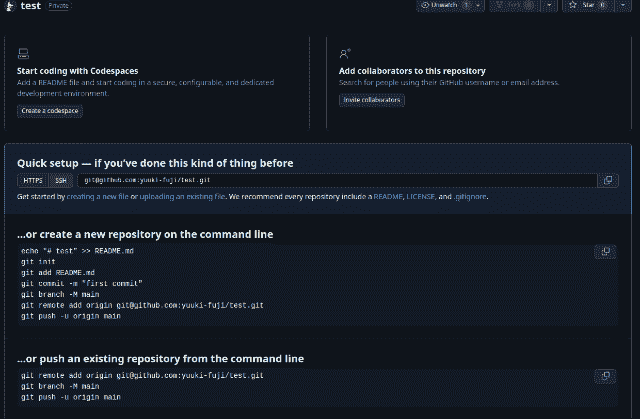Screen dimensions: 640x419
Task: Switch the clone URL to HTTPS
Action: coord(33,180)
